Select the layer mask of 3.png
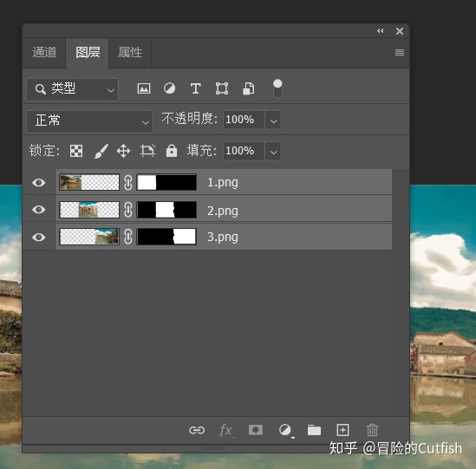 click(x=166, y=237)
